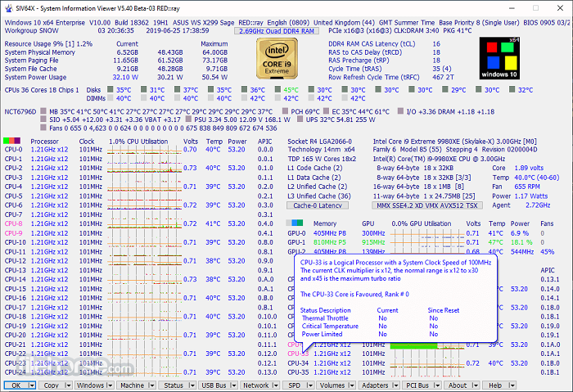The image size is (573, 392).
Task: Open the Help button dropdown arrow
Action: 512,385
